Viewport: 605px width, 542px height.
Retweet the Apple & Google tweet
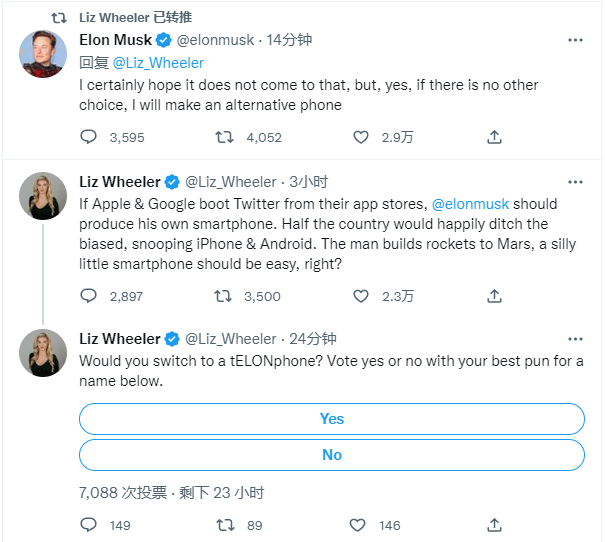pyautogui.click(x=225, y=296)
